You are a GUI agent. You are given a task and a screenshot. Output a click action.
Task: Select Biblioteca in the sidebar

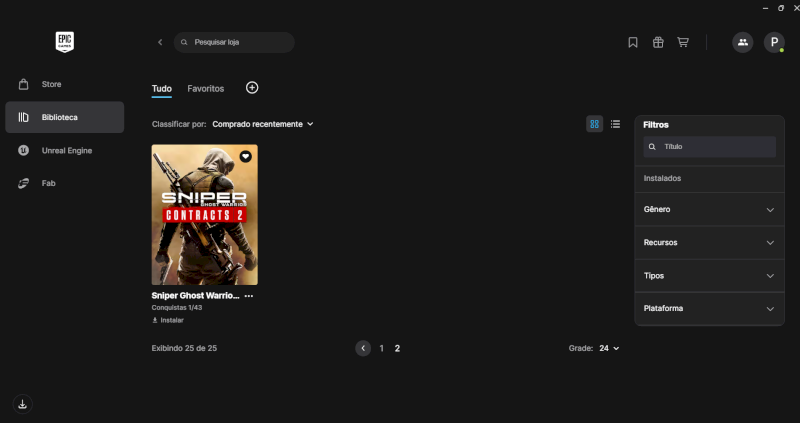[x=65, y=117]
